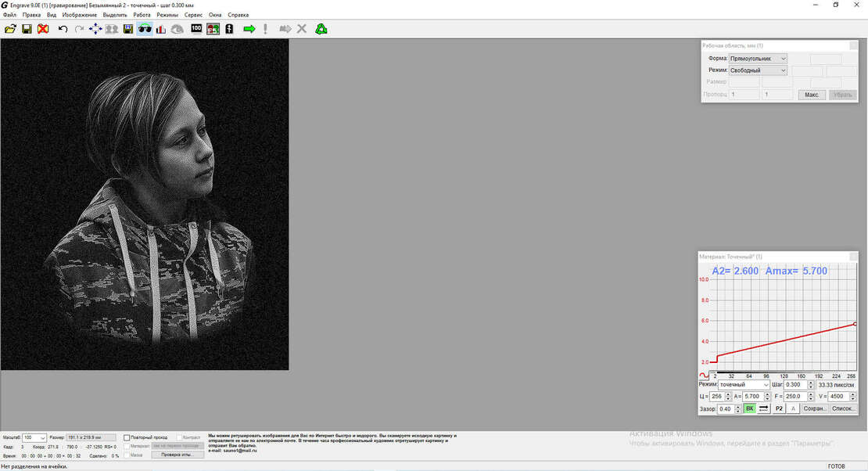Viewport: 868px width, 471px height.
Task: Click the open file folder icon
Action: pos(10,29)
